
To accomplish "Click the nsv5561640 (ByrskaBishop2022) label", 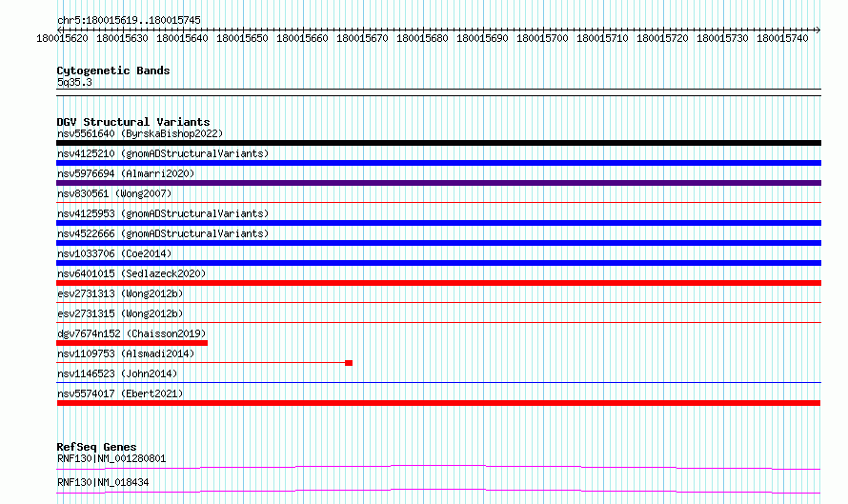I will (140, 133).
